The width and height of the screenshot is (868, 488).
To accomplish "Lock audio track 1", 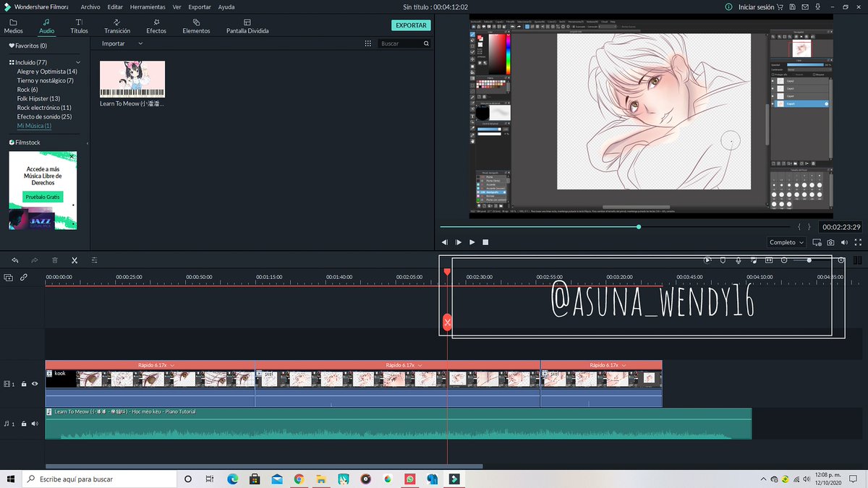I will pos(24,424).
